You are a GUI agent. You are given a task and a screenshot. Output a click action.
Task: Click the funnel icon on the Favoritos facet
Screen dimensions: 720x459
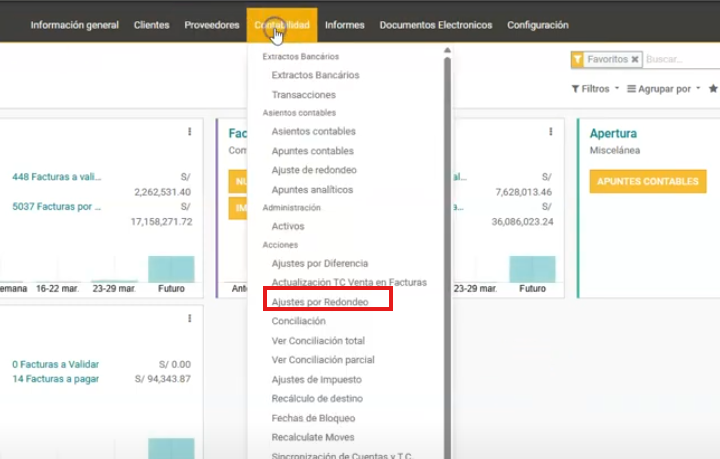tap(577, 60)
